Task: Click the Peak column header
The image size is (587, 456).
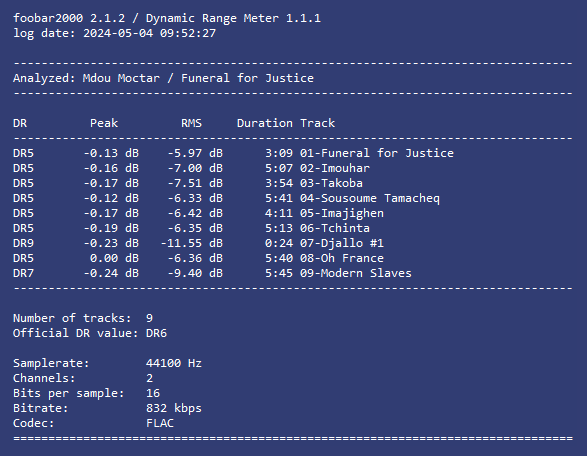Action: pos(104,123)
